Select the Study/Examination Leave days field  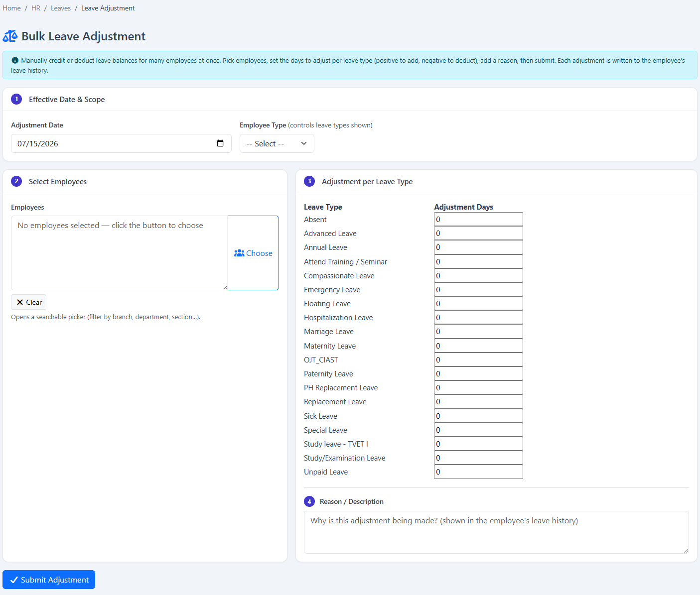[x=478, y=458]
